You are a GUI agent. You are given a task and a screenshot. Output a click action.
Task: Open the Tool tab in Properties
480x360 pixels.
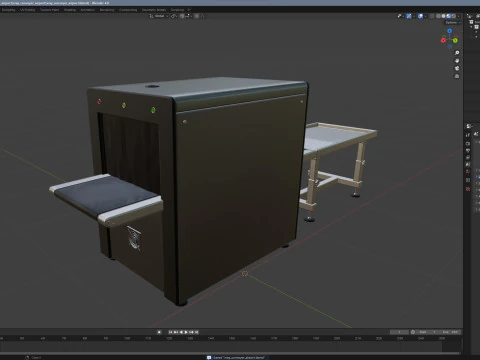pyautogui.click(x=468, y=135)
